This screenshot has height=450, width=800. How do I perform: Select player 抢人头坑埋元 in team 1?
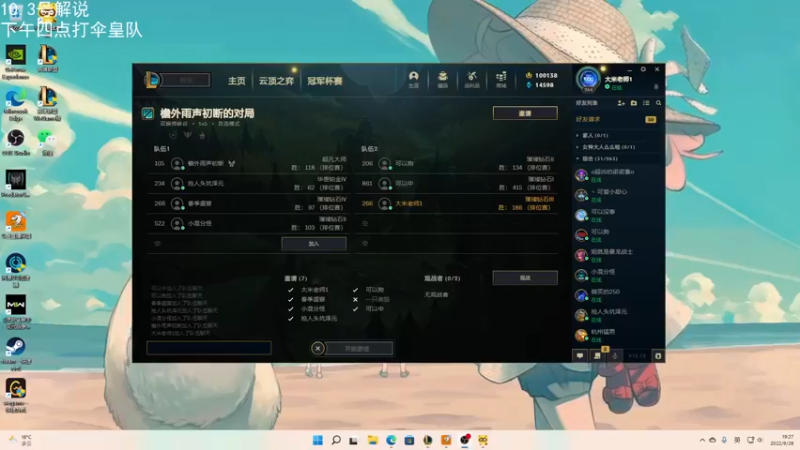click(x=248, y=183)
